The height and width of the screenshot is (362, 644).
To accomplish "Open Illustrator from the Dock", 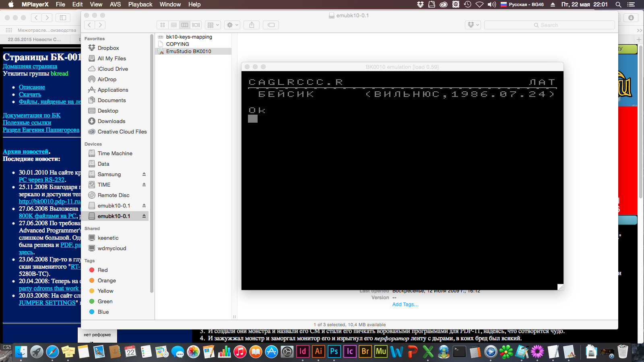I will click(x=318, y=352).
